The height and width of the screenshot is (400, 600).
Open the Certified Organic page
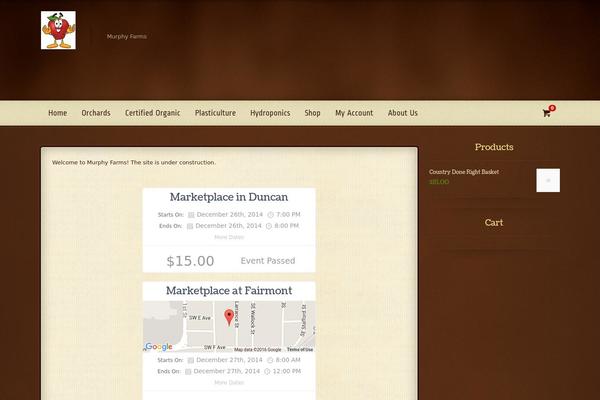[x=153, y=113]
